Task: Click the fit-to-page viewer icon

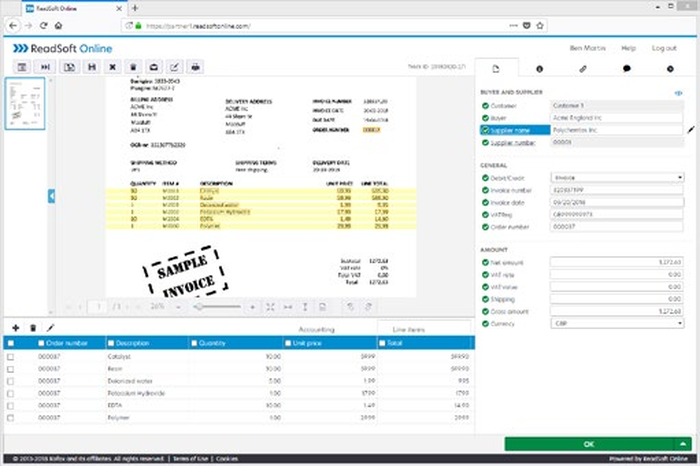Action: click(x=270, y=307)
